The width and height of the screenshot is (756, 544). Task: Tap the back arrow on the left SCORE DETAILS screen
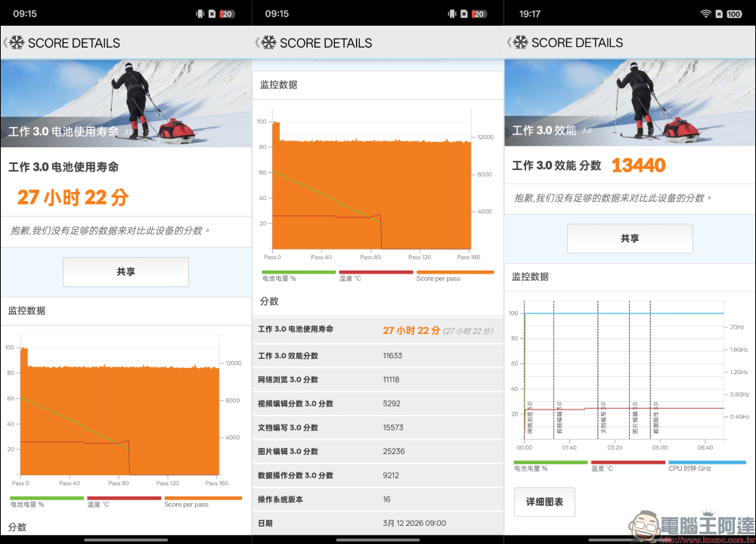point(6,43)
